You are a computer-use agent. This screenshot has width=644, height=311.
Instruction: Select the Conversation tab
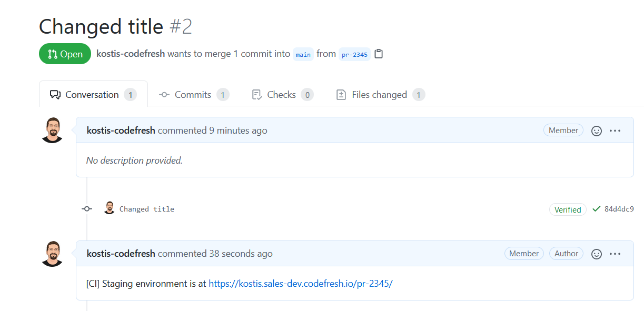point(92,95)
